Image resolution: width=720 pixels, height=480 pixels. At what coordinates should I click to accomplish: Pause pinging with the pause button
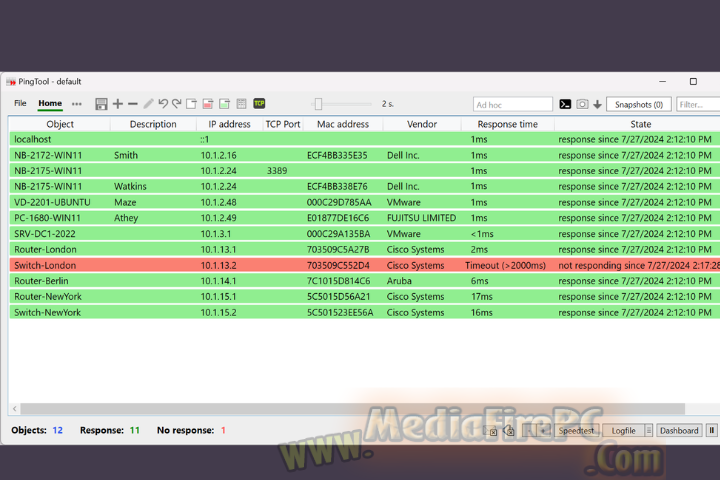click(x=711, y=430)
